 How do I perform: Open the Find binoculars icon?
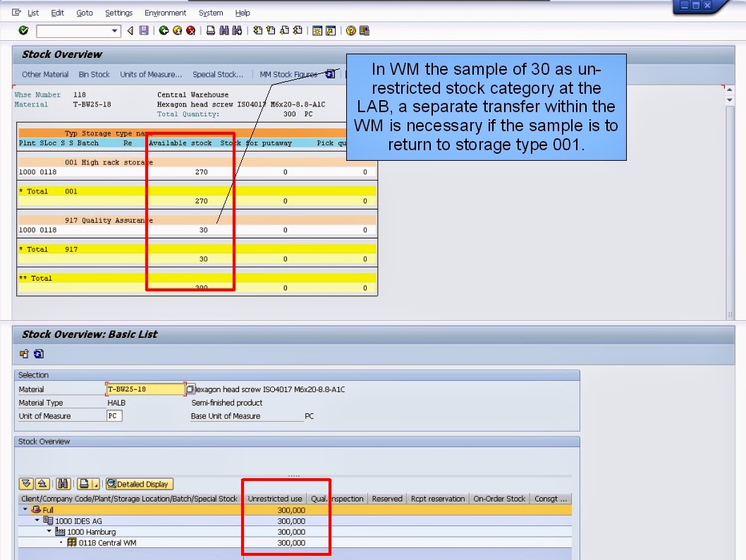224,30
